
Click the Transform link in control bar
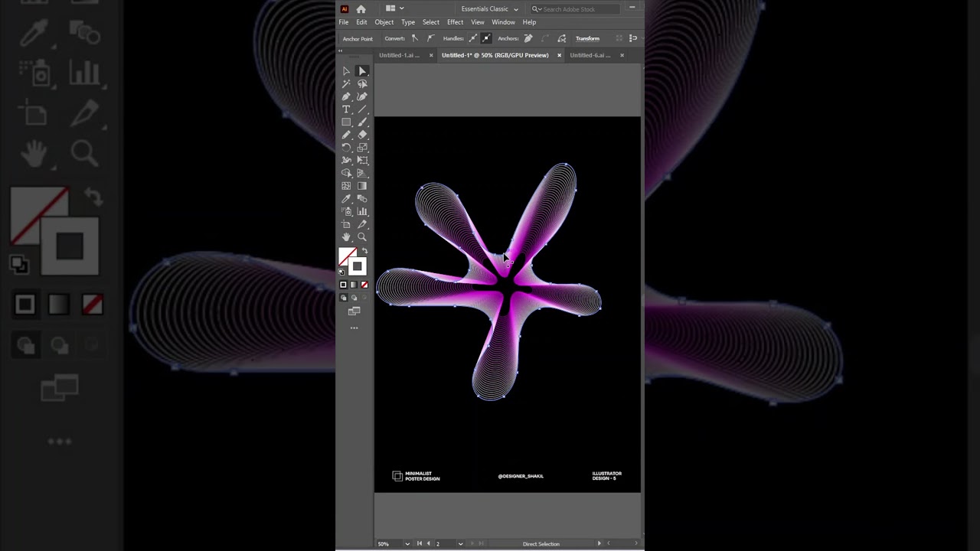(587, 38)
